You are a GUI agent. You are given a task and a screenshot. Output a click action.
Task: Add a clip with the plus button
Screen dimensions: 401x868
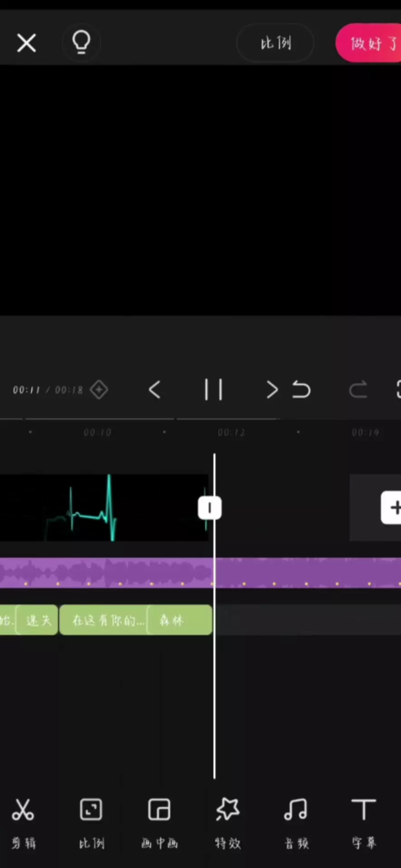pyautogui.click(x=391, y=508)
